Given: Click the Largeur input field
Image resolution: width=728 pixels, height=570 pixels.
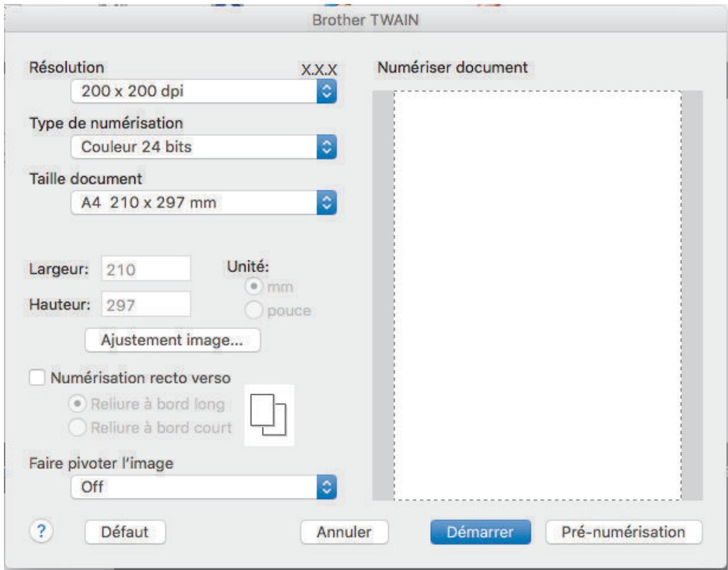Looking at the screenshot, I should (x=146, y=269).
